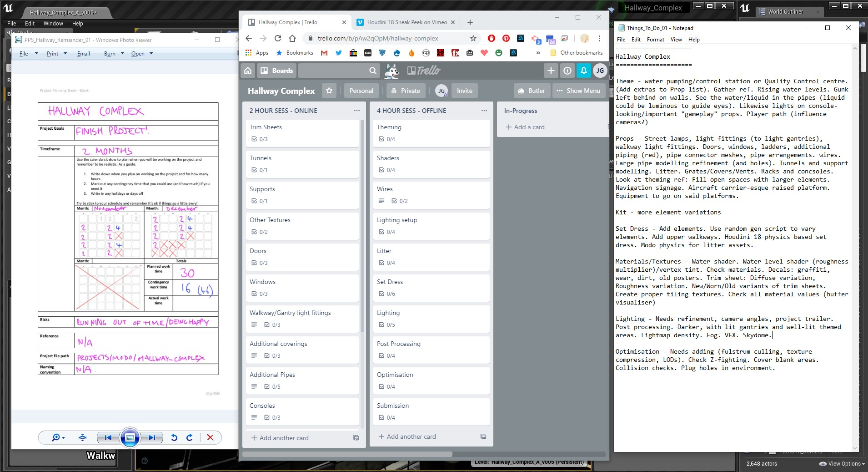Screen dimensions: 868x472
Task: Click checklist badge on Doors card
Action: click(x=260, y=263)
